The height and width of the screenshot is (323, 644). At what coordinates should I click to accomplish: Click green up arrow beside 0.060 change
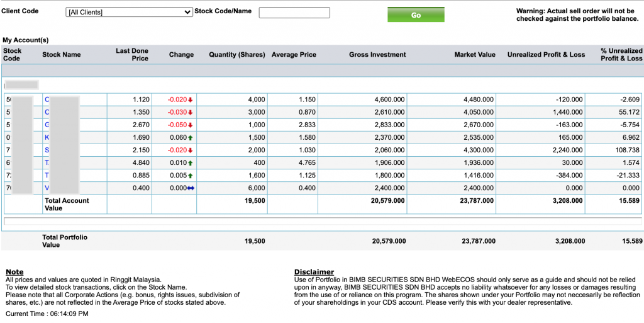[x=190, y=138]
